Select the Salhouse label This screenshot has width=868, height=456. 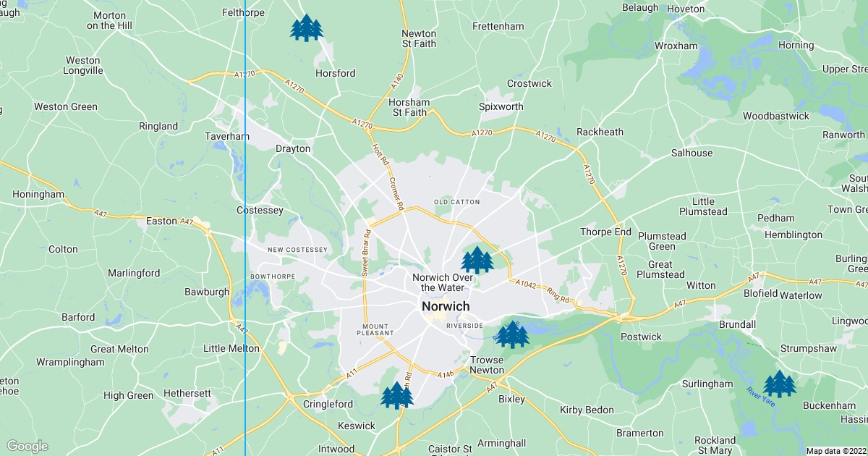coord(692,153)
